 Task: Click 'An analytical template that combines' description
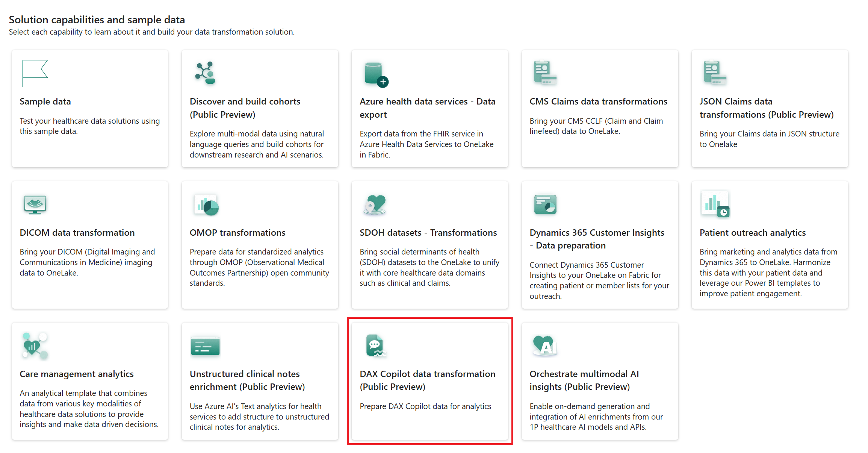coord(89,409)
